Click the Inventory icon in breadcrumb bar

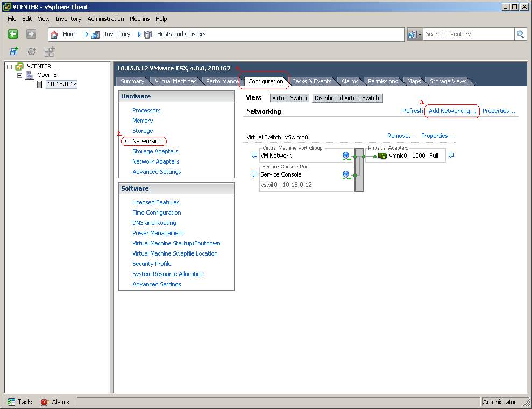(96, 34)
